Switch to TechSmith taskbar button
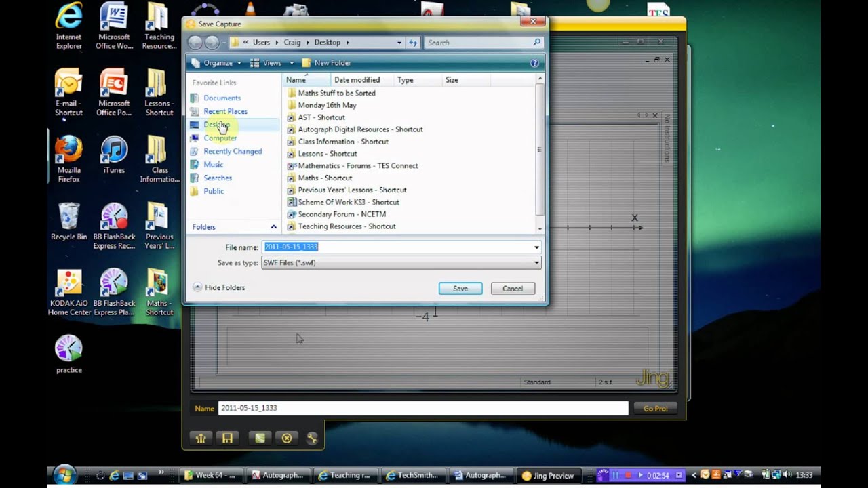The height and width of the screenshot is (488, 868). [412, 475]
